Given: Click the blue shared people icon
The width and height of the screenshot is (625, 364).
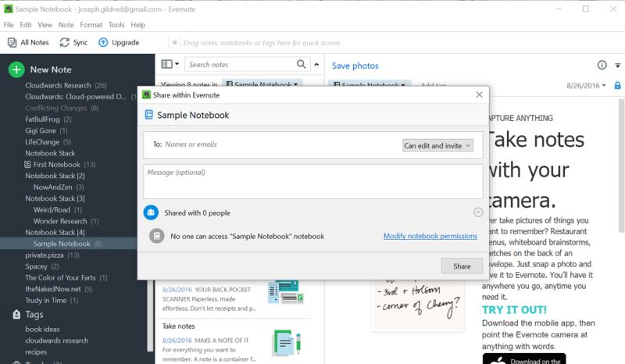Looking at the screenshot, I should (x=151, y=212).
